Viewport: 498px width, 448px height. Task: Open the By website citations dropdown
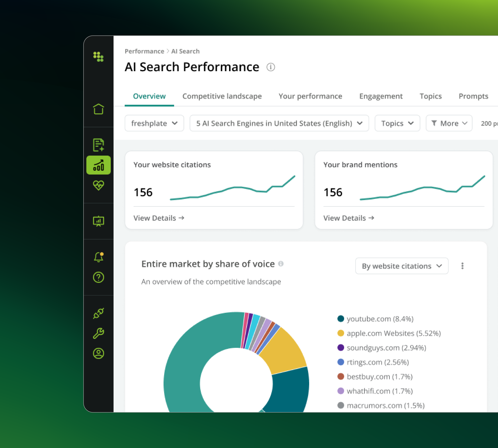(x=401, y=266)
